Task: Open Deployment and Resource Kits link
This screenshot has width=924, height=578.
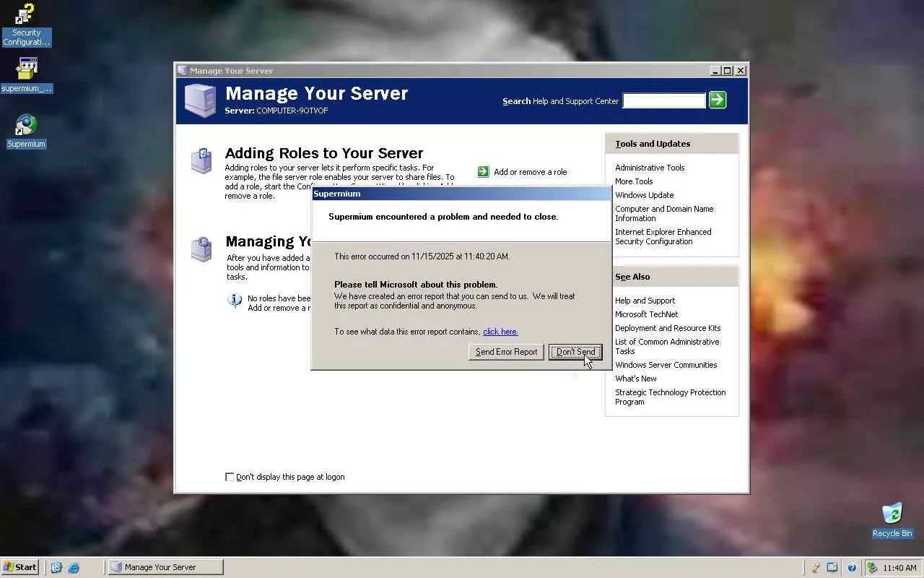Action: 668,328
